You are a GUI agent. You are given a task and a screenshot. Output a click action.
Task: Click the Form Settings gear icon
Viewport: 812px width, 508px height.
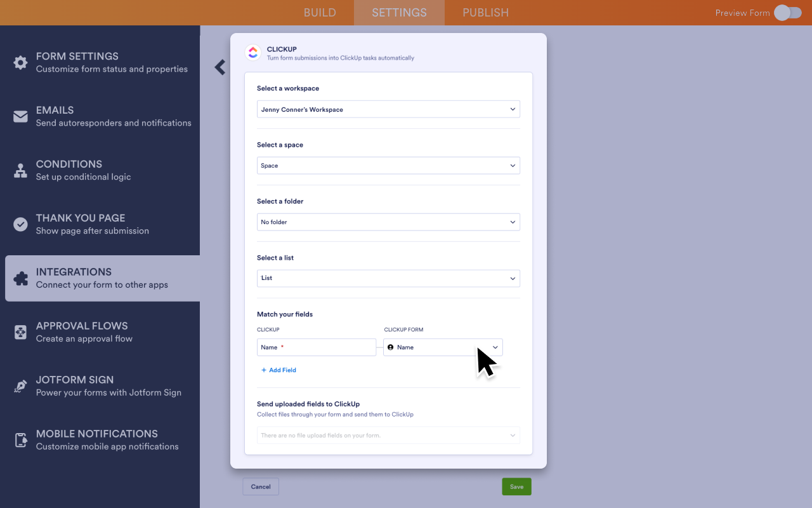pos(21,62)
